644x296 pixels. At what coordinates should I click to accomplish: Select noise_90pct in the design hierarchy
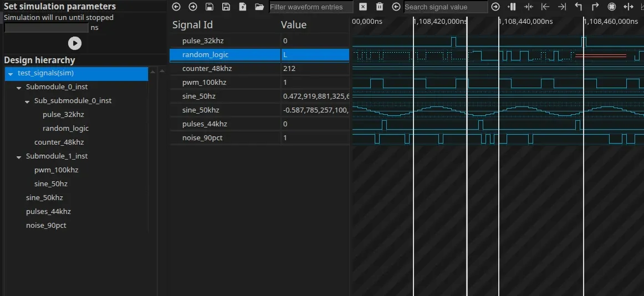[x=46, y=225]
